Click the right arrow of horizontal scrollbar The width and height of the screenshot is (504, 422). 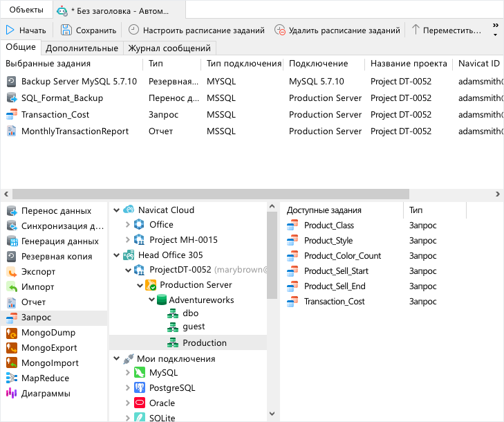click(x=498, y=194)
